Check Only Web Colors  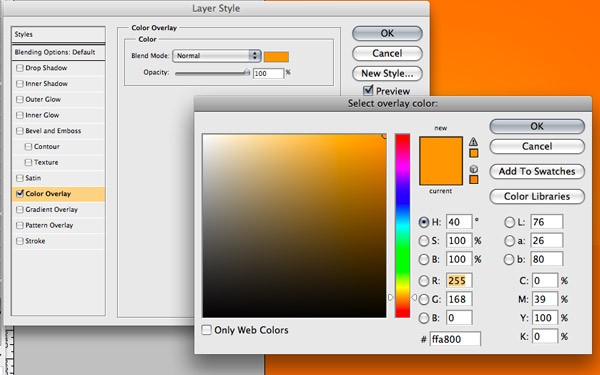point(206,330)
